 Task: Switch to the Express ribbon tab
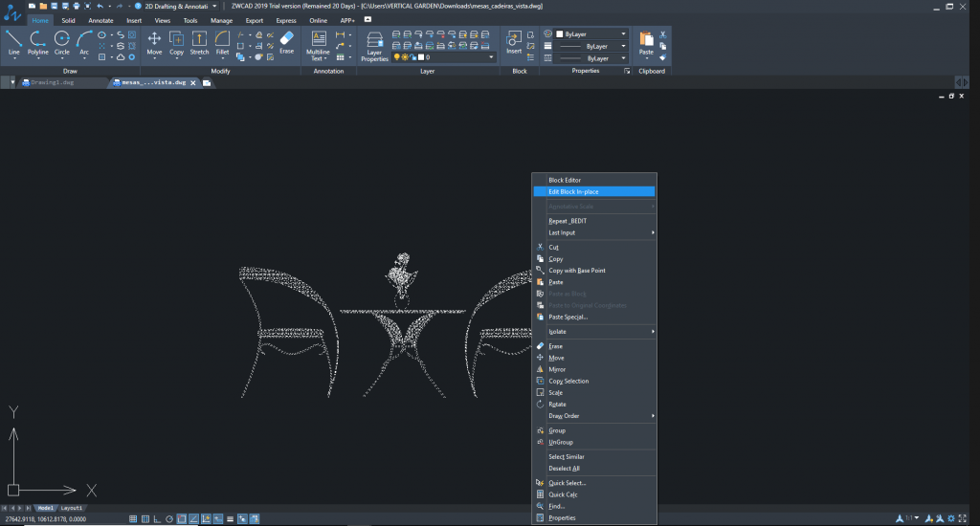[x=286, y=21]
